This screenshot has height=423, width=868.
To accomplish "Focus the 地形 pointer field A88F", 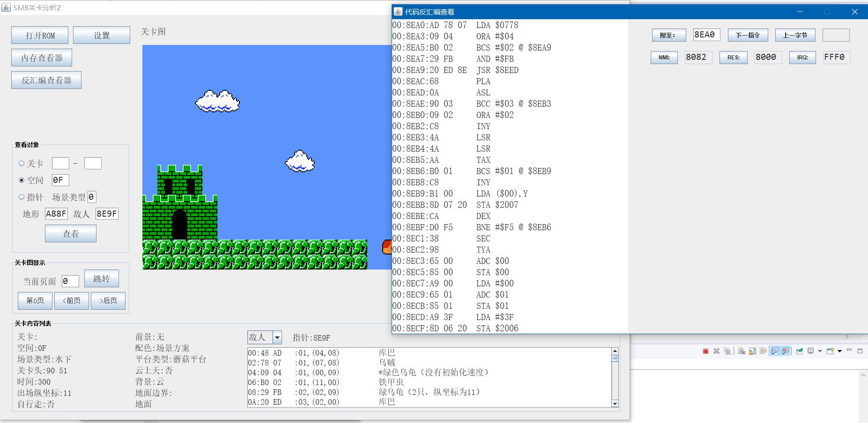I will [56, 214].
